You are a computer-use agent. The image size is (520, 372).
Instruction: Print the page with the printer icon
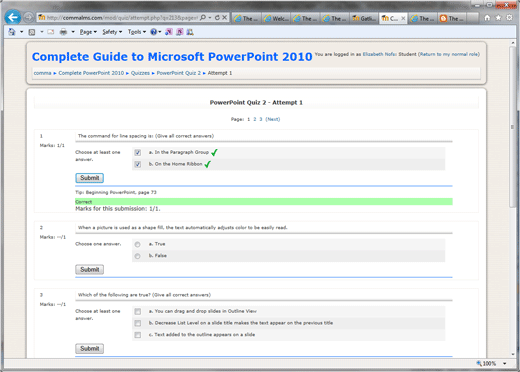[63, 32]
